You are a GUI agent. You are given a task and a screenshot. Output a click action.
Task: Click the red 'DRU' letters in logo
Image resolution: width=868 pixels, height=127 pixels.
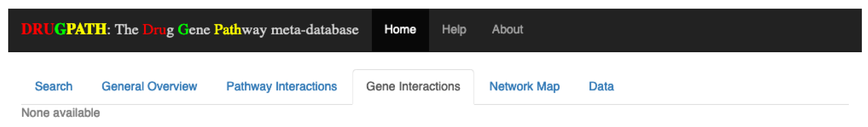(37, 29)
